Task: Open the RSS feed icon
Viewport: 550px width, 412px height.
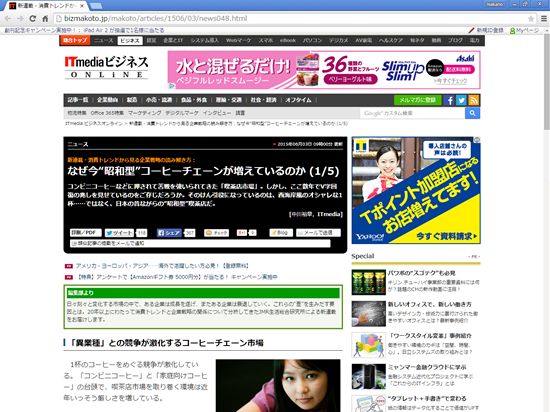Action: [x=474, y=100]
